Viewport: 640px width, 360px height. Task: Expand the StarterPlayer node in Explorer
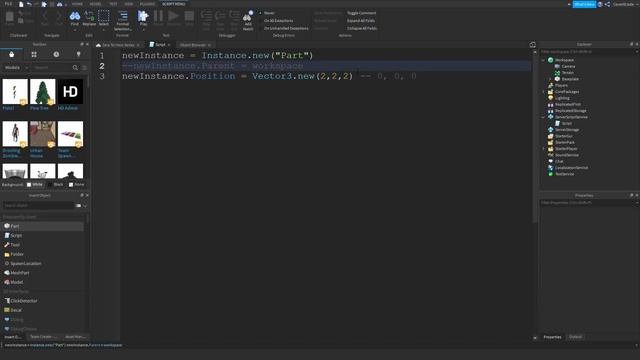coord(543,149)
